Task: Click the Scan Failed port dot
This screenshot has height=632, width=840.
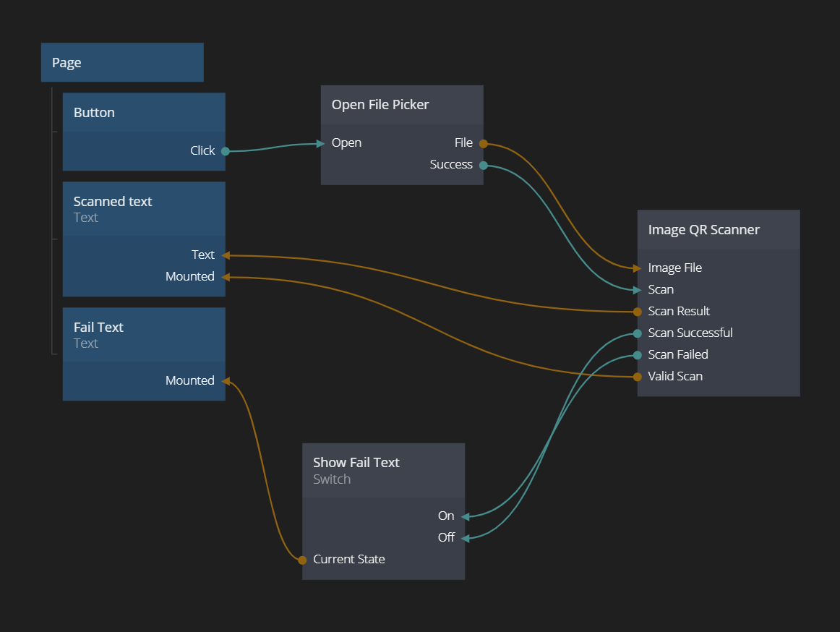Action: 638,355
